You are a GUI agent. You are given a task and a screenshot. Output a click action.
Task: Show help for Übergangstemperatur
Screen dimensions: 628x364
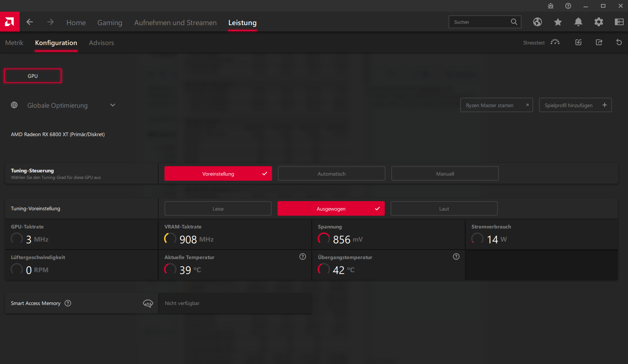pos(456,257)
